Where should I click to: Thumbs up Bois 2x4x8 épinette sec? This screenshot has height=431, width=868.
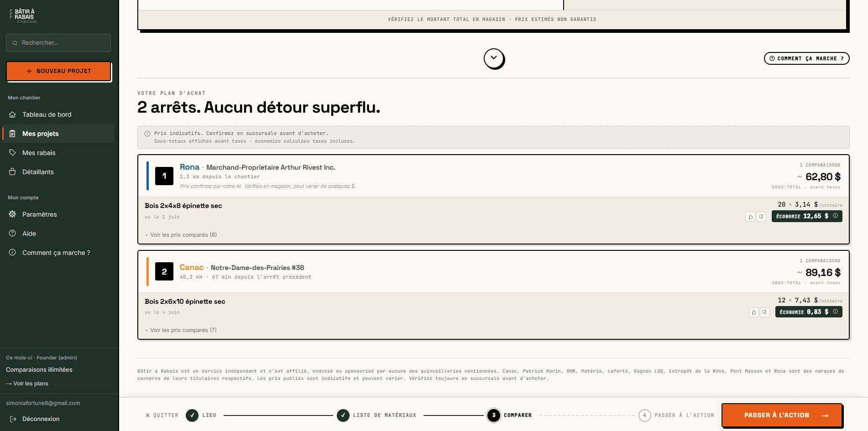tap(750, 217)
